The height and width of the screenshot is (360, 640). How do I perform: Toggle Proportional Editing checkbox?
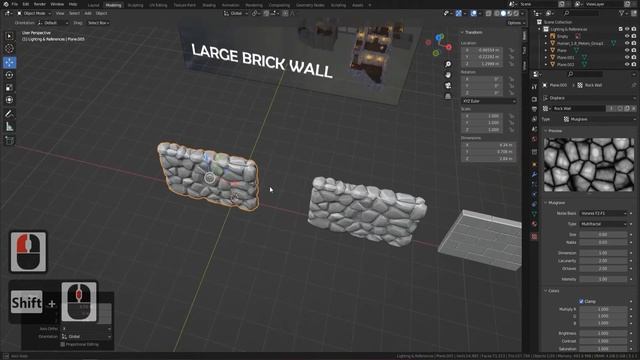[63, 344]
